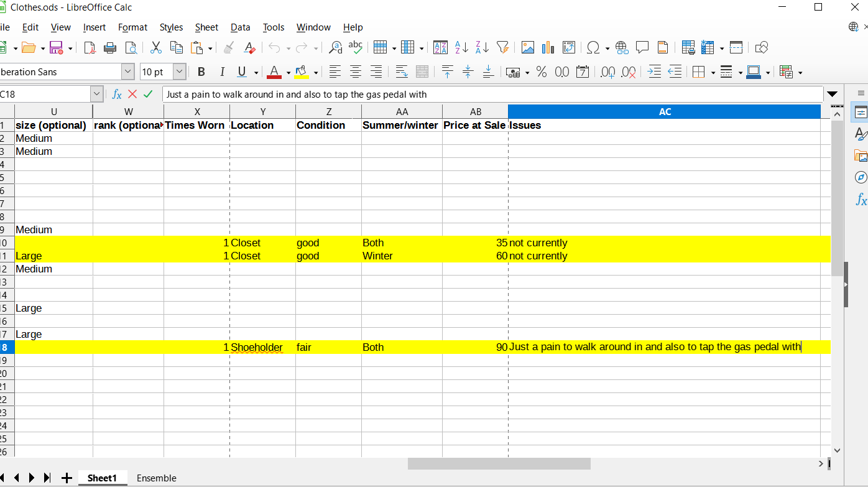Align text right
The height and width of the screenshot is (487, 868).
click(376, 72)
